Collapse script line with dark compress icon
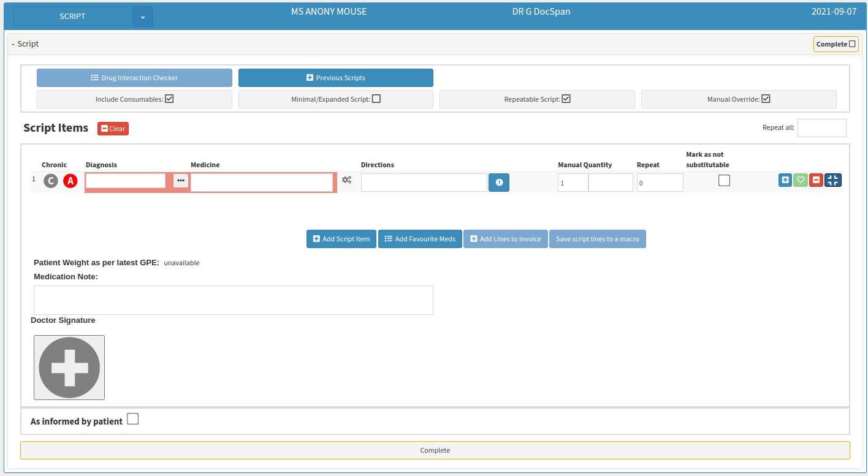Image resolution: width=868 pixels, height=476 pixels. tap(833, 180)
